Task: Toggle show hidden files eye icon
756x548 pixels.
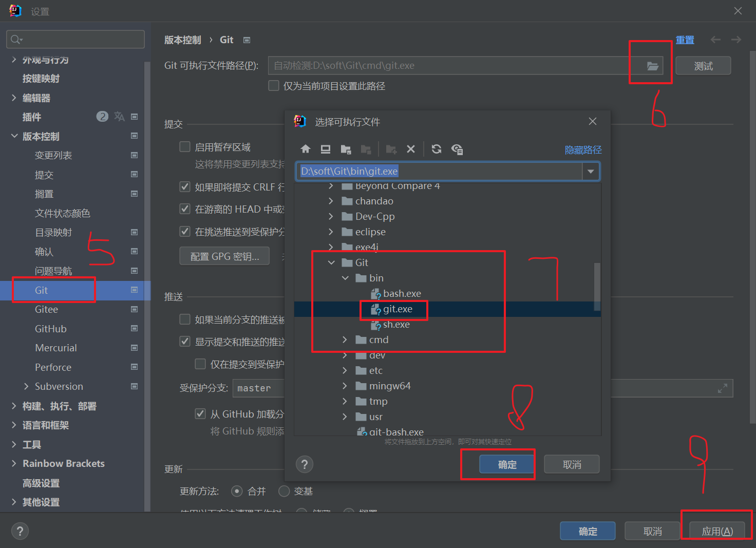Action: click(457, 149)
